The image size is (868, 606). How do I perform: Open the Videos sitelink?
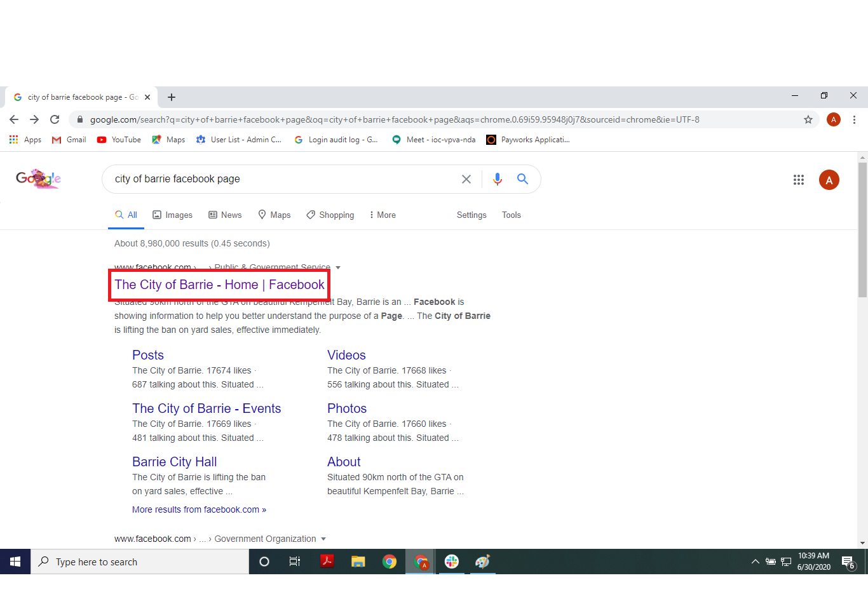coord(346,355)
